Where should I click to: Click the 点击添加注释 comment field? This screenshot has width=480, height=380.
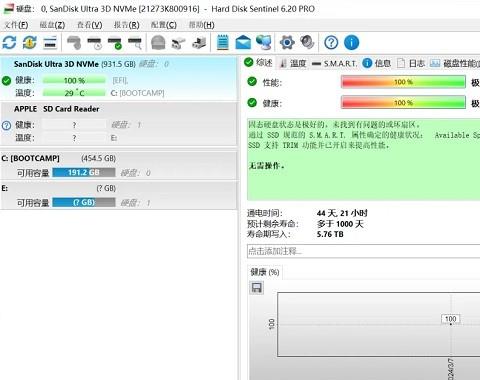(x=364, y=251)
